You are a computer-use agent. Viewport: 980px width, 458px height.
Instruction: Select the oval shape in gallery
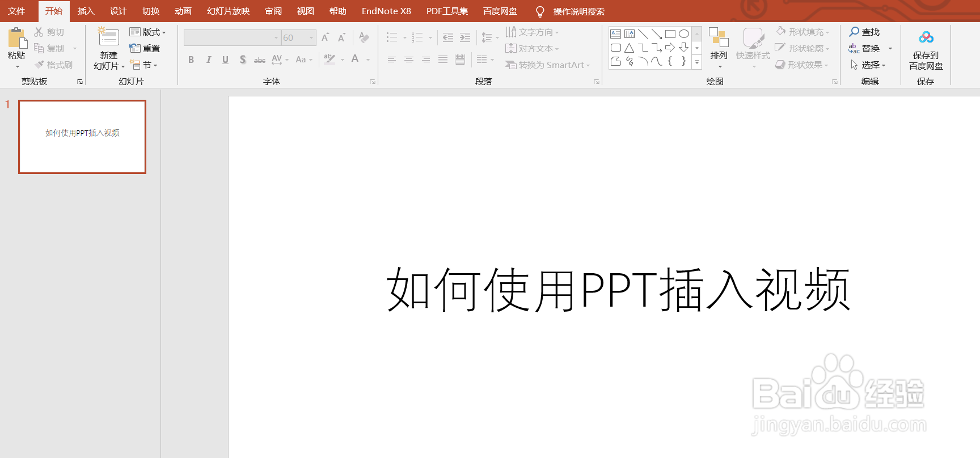684,34
